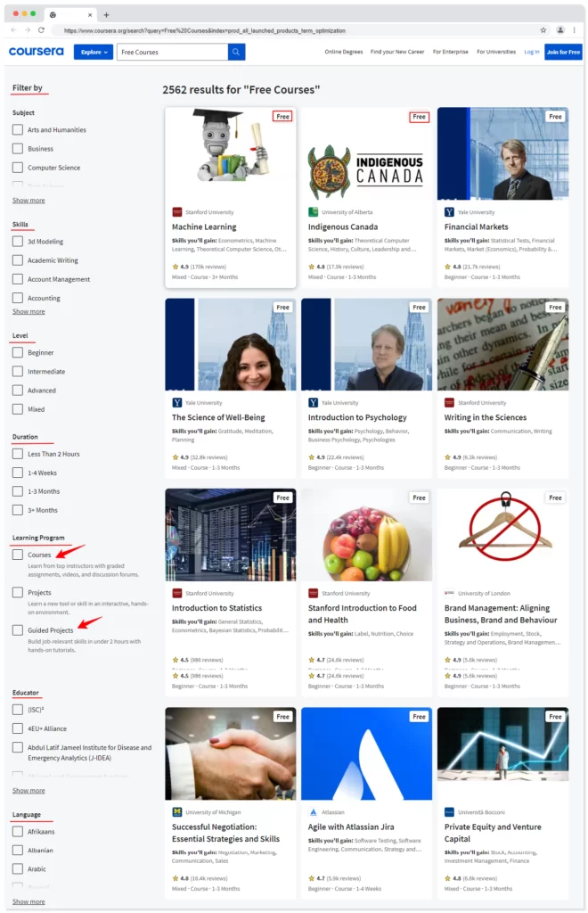Click the University of London logo icon

[x=449, y=593]
